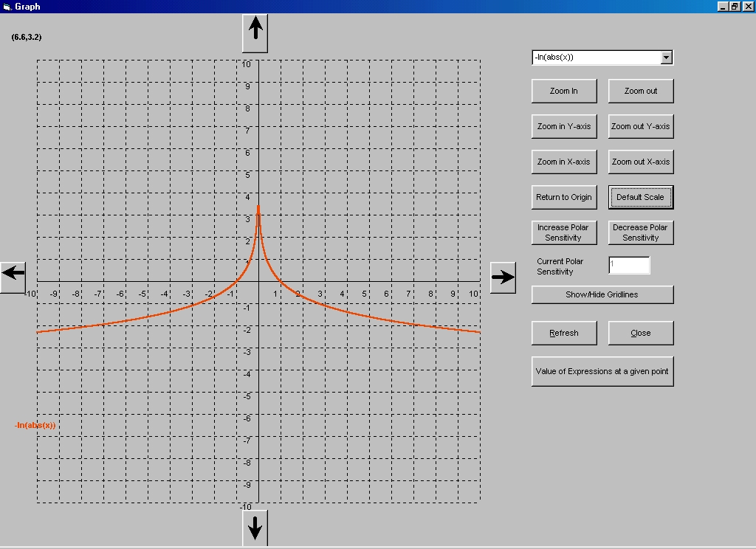This screenshot has width=756, height=549.
Task: Pan the graph down with the down arrow
Action: pyautogui.click(x=255, y=528)
